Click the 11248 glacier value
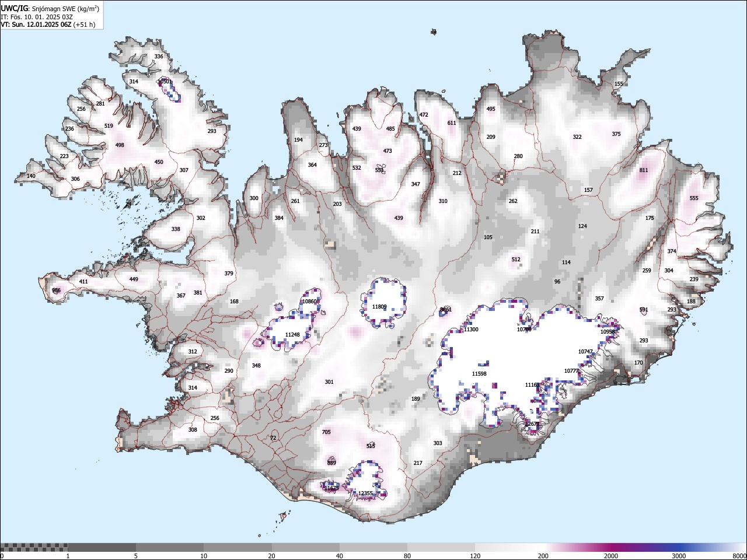 coord(292,335)
